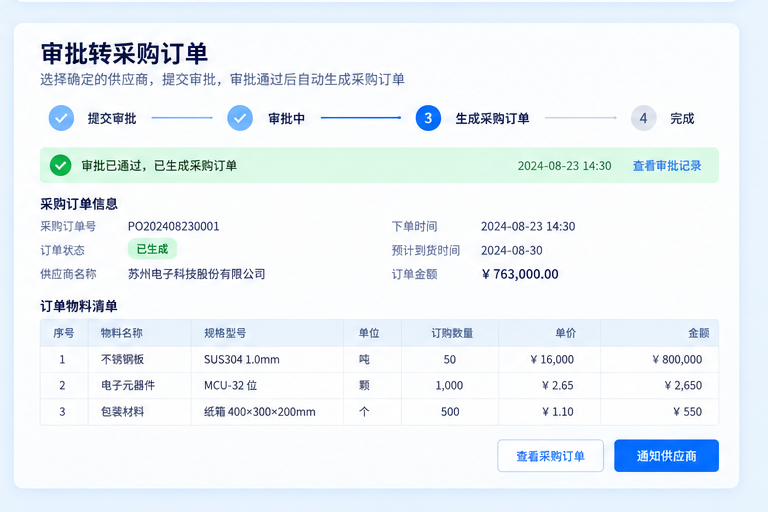
Task: Click unit price ¥ 16,000
Action: click(552, 360)
